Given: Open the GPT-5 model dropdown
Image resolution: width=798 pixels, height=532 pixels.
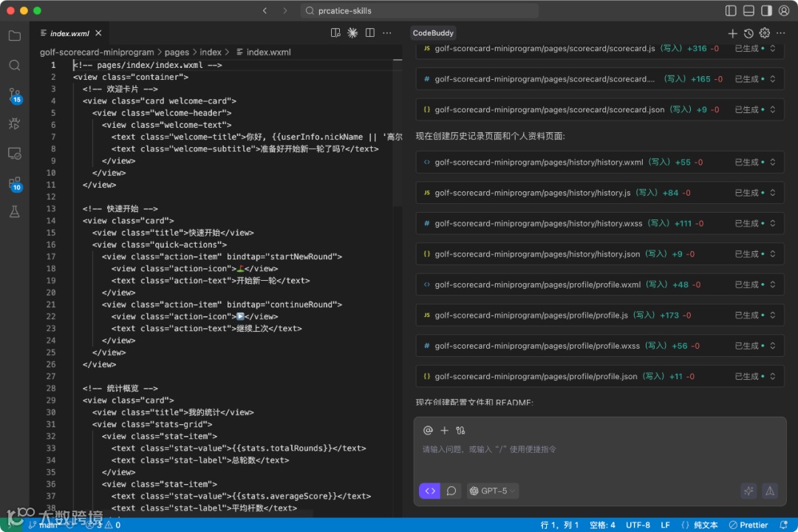Looking at the screenshot, I should [x=493, y=491].
